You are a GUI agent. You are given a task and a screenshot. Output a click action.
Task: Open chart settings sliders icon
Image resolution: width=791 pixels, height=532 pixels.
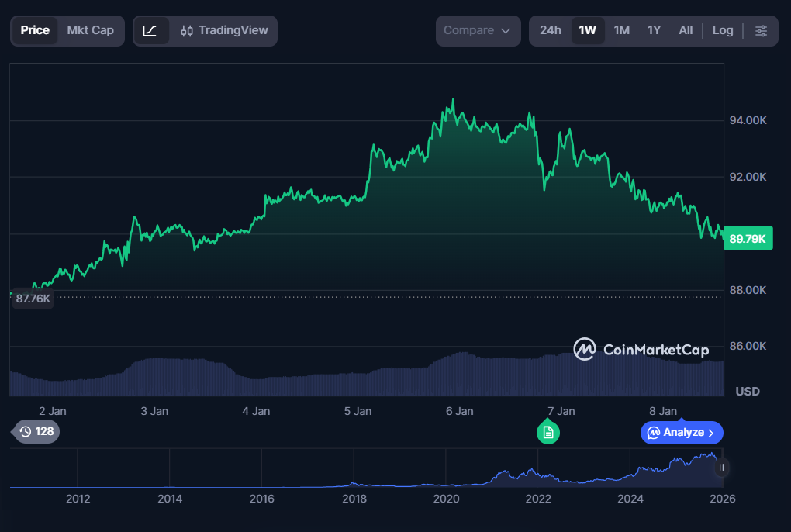click(x=761, y=31)
